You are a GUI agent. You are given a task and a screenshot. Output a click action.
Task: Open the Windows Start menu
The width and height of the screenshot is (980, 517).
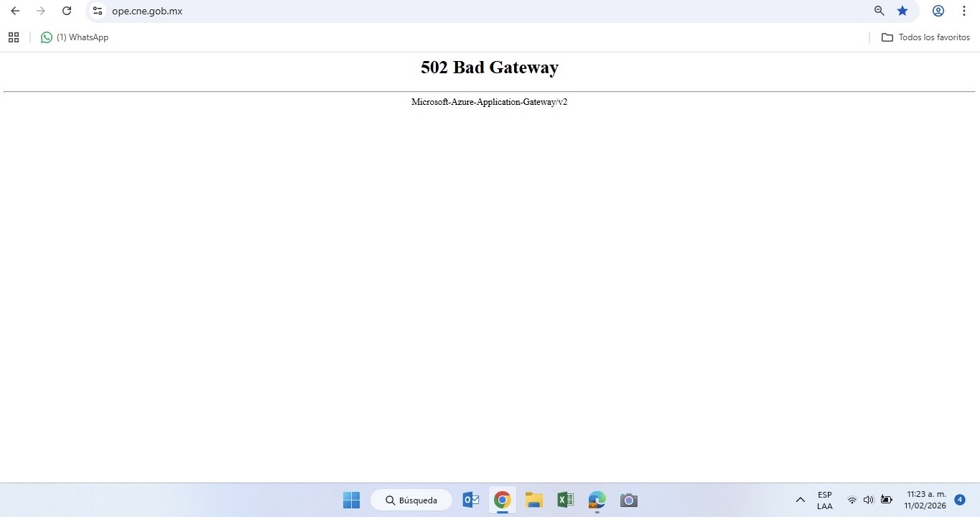351,500
